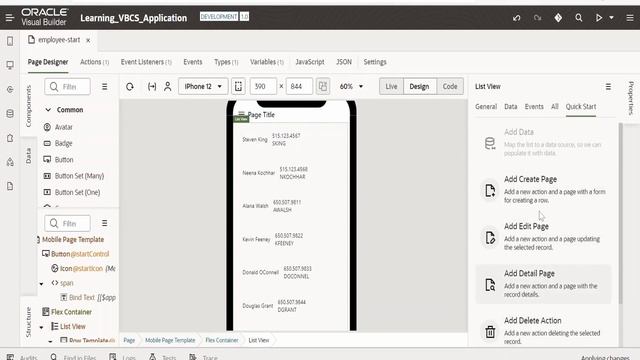640x360 pixels.
Task: Switch canvas to Code mode
Action: [450, 87]
